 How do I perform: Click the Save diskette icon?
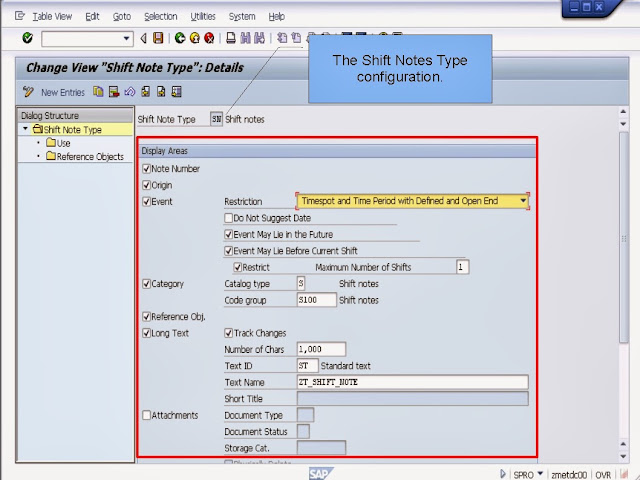[158, 38]
